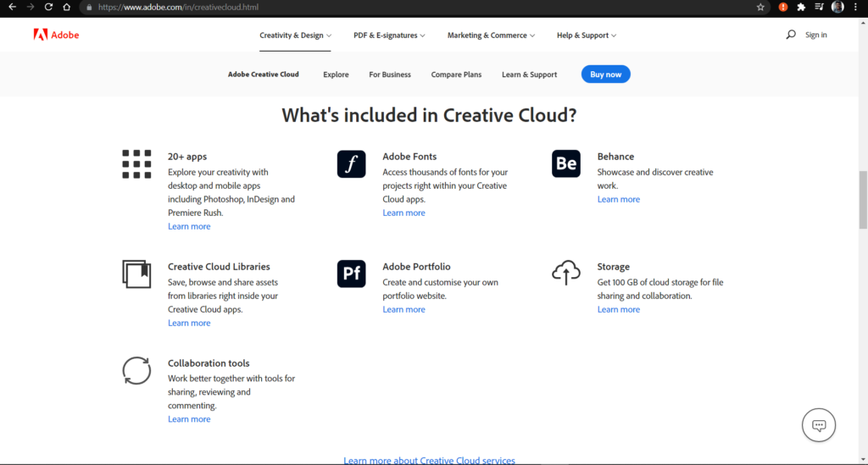Click the browser address bar URL
Screen dimensions: 868x465
[178, 7]
